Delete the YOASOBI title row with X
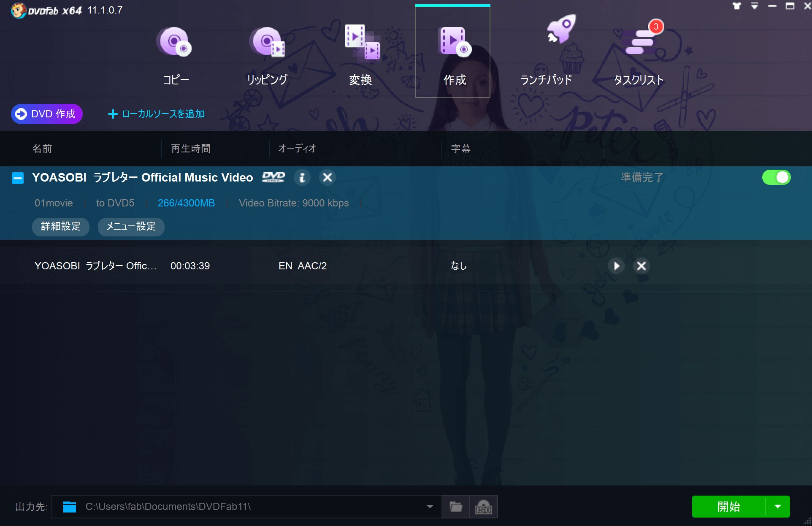The height and width of the screenshot is (526, 812). click(641, 266)
